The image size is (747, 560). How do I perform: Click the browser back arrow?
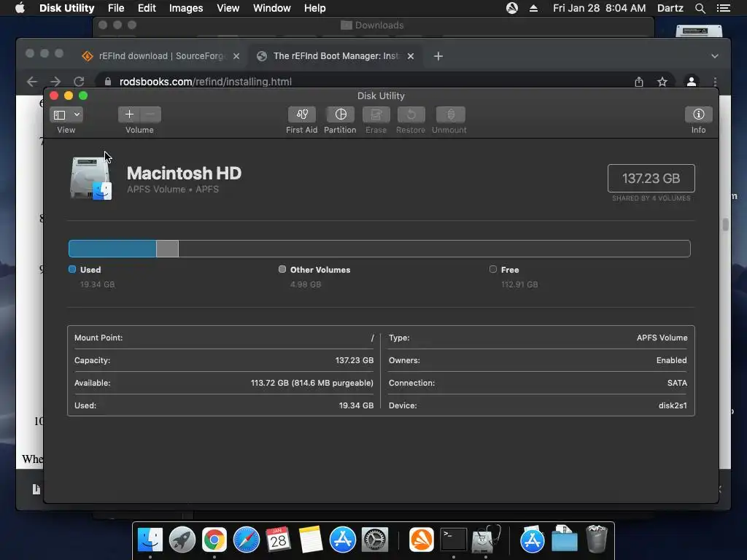click(32, 82)
